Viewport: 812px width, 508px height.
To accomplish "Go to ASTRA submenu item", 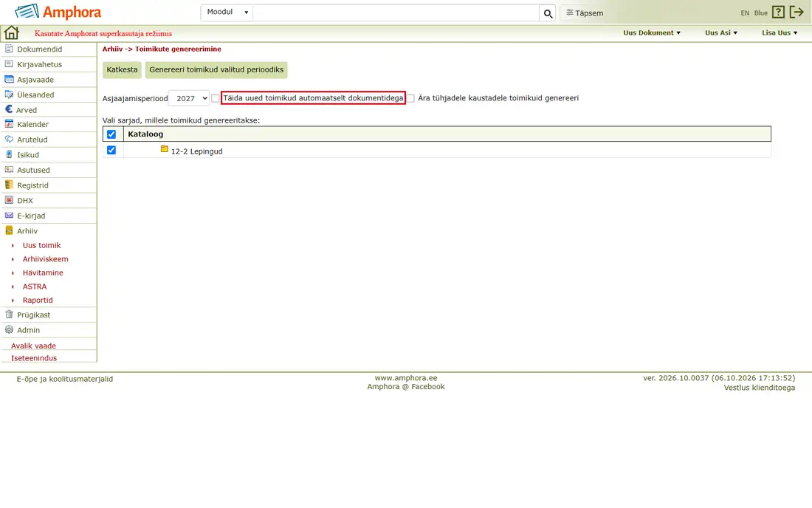I will coord(35,286).
